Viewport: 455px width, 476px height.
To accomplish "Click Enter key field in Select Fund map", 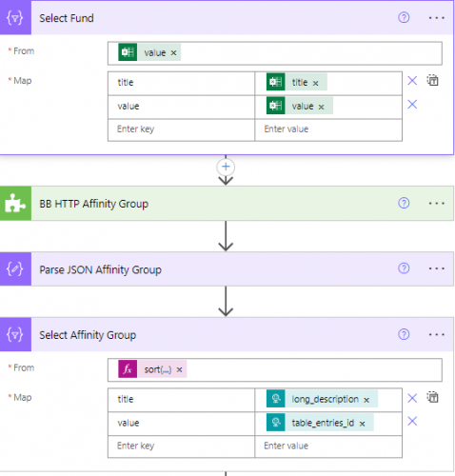I will click(x=181, y=129).
